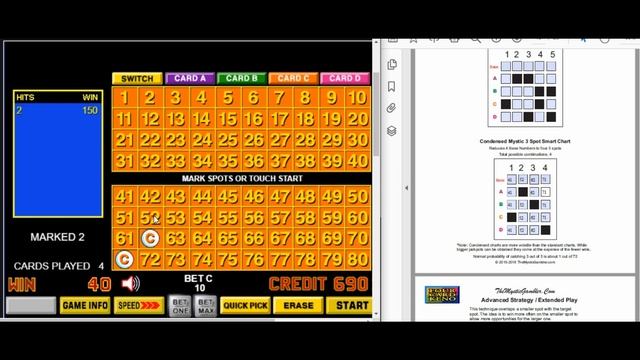This screenshot has height=360, width=640.
Task: Select the CARD B tab
Action: tap(242, 78)
